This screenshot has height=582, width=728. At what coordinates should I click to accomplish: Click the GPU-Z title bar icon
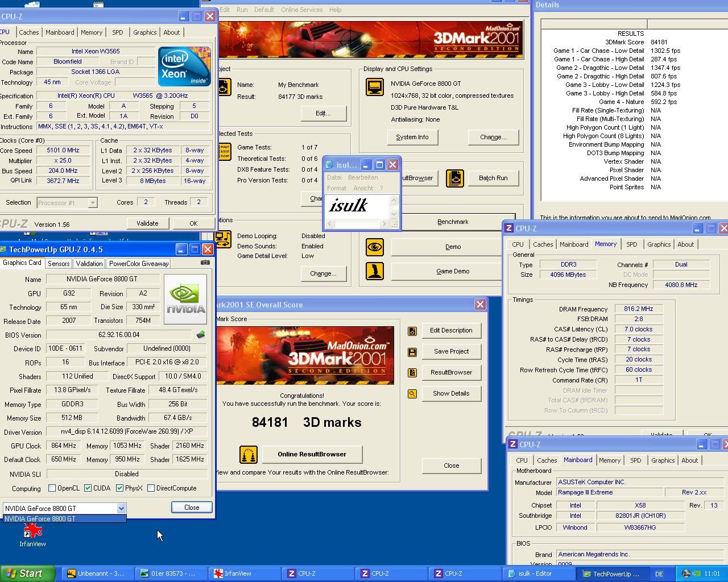coord(3,250)
